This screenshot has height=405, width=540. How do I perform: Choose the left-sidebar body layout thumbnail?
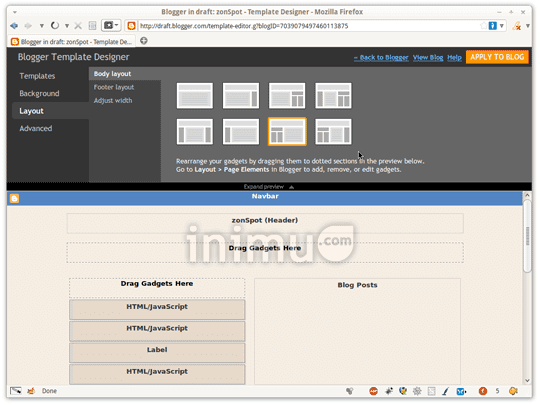[x=241, y=132]
